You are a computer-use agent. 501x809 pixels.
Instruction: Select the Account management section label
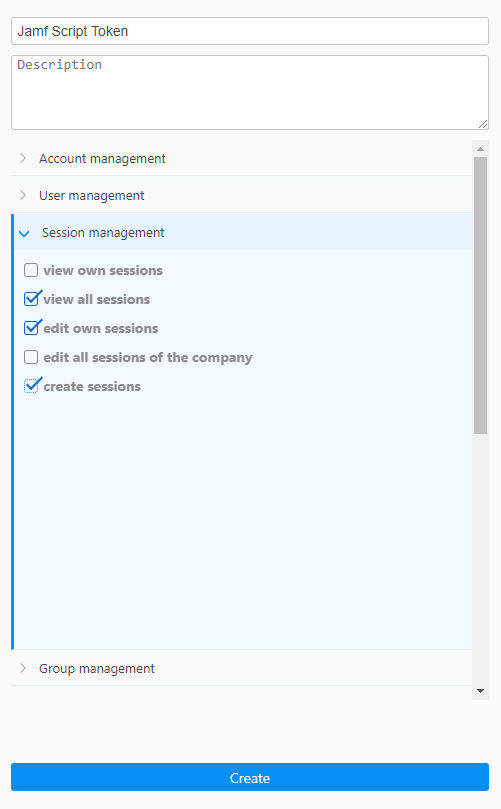click(102, 158)
